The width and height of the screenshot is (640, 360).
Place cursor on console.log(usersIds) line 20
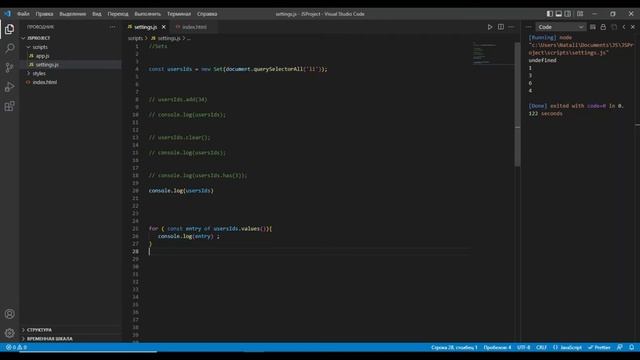click(x=181, y=191)
